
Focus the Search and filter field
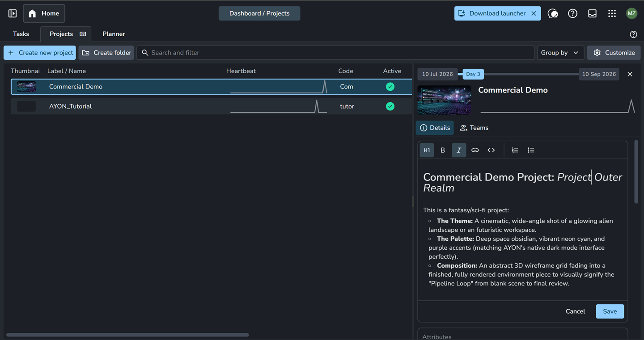coord(335,53)
